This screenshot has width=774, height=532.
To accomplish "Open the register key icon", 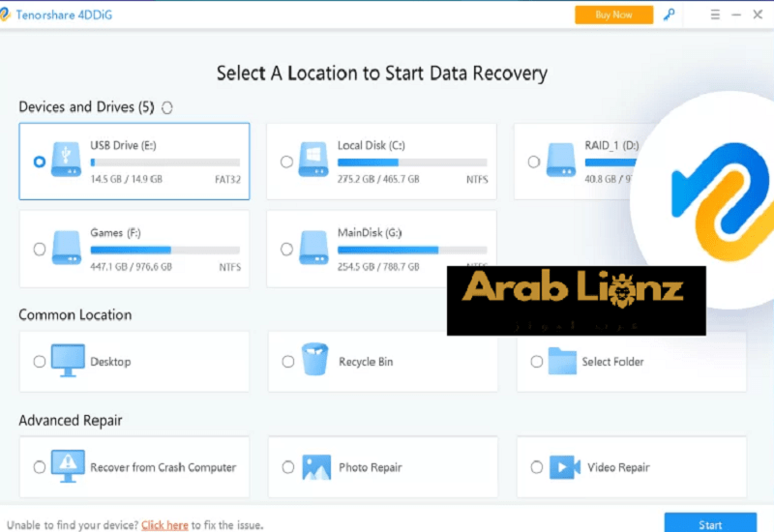I will [x=669, y=15].
